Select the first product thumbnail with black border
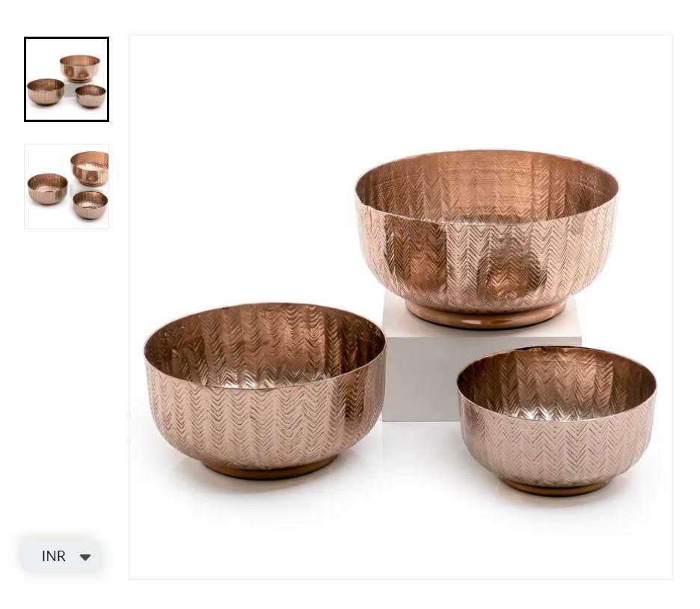Screen dimensions: 700x609 point(67,79)
